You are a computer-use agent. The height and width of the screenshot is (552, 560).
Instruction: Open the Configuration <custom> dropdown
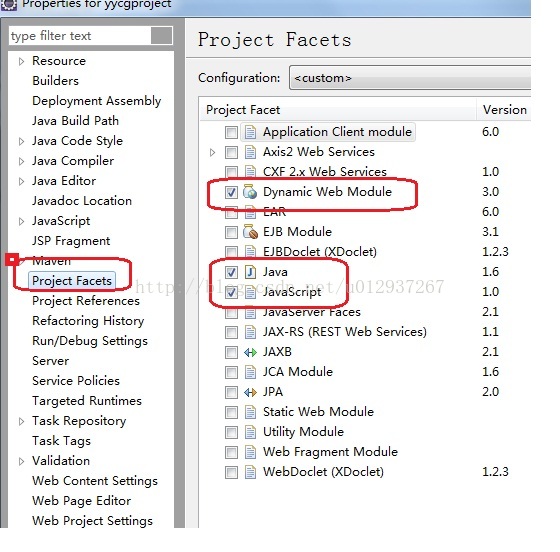410,77
